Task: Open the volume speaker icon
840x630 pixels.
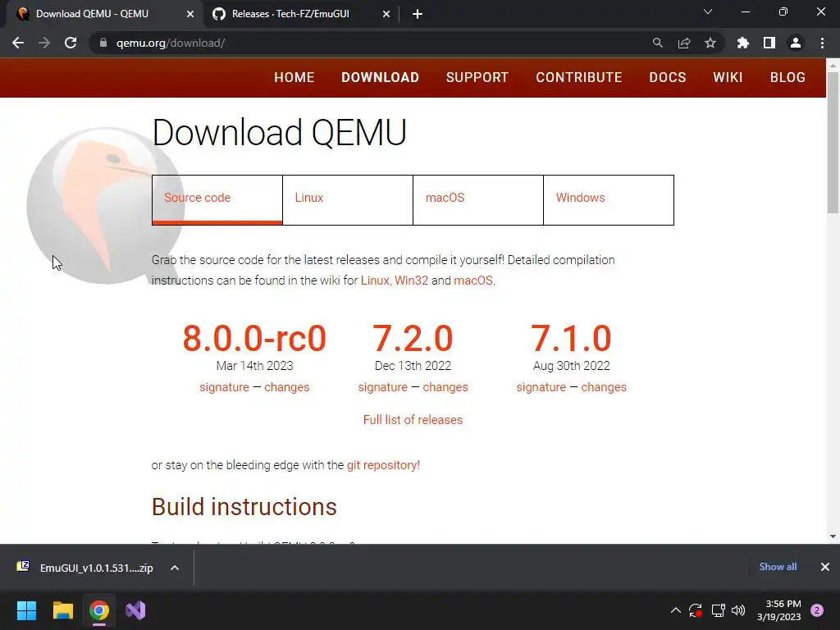Action: (x=738, y=610)
